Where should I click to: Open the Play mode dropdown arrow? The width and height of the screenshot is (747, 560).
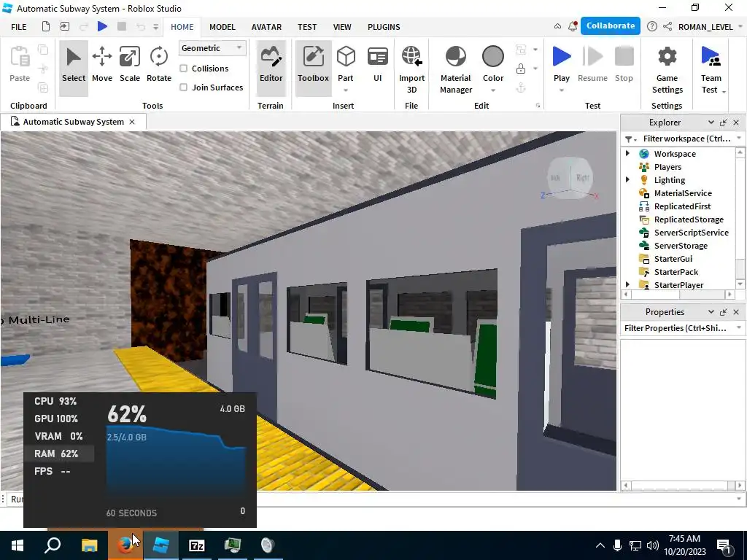pos(562,90)
